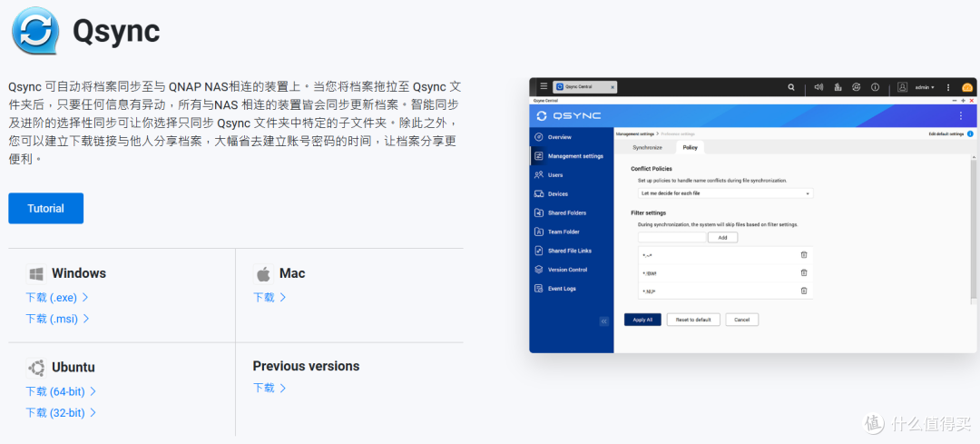Click the orange dashboard gauge icon
This screenshot has width=980, height=444.
tap(967, 87)
